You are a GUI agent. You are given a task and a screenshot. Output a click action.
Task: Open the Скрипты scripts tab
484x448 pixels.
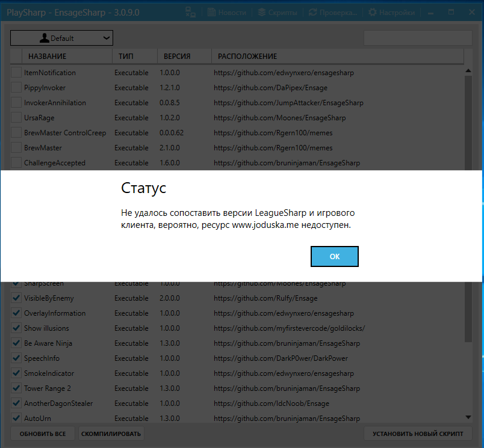point(277,13)
